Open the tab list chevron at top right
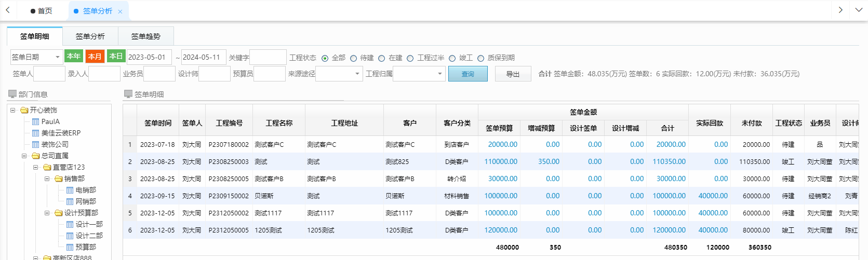 point(858,10)
